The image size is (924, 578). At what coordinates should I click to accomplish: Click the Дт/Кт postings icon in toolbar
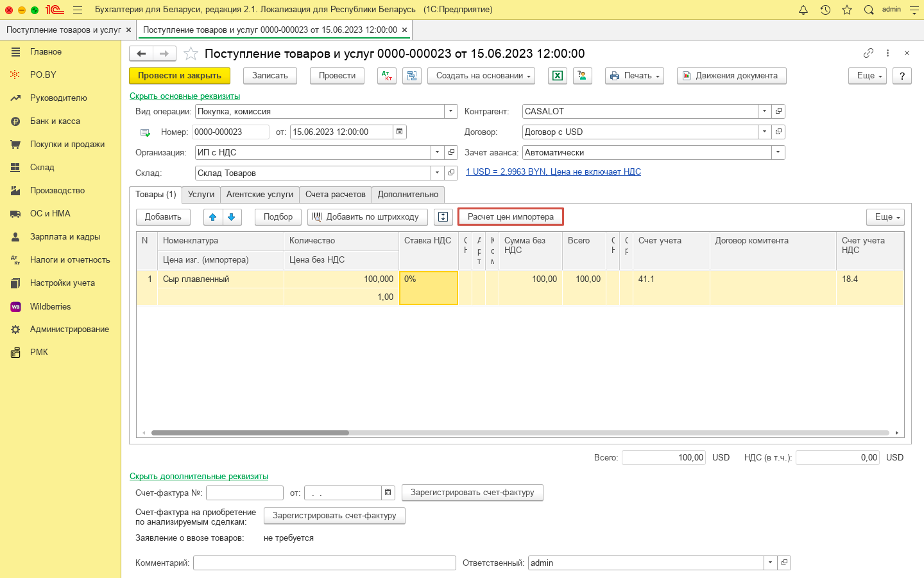[387, 76]
